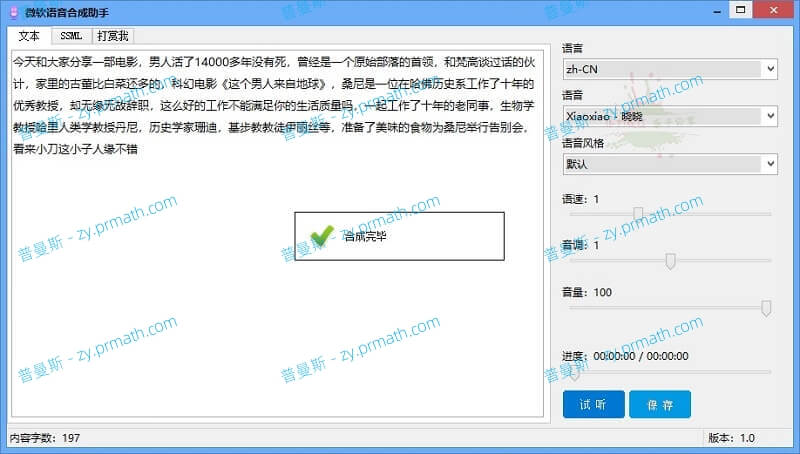Open the SSML tab
This screenshot has width=800, height=454.
71,36
